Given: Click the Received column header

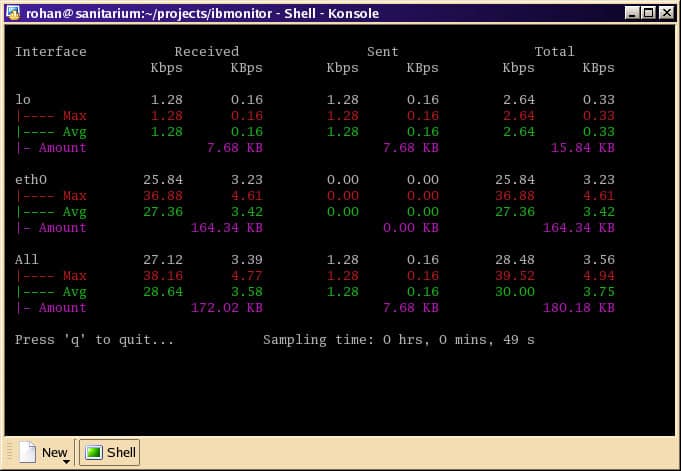Looking at the screenshot, I should tap(207, 52).
